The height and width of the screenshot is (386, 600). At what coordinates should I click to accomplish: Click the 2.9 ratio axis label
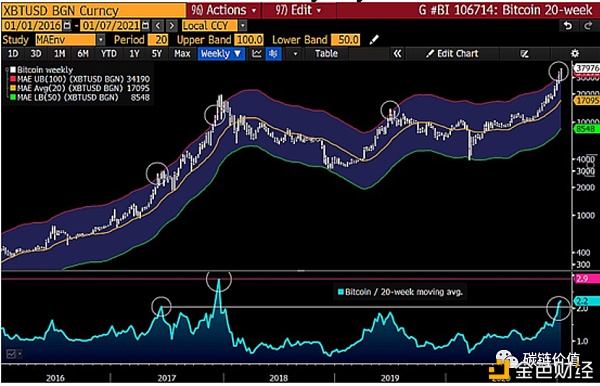(587, 279)
